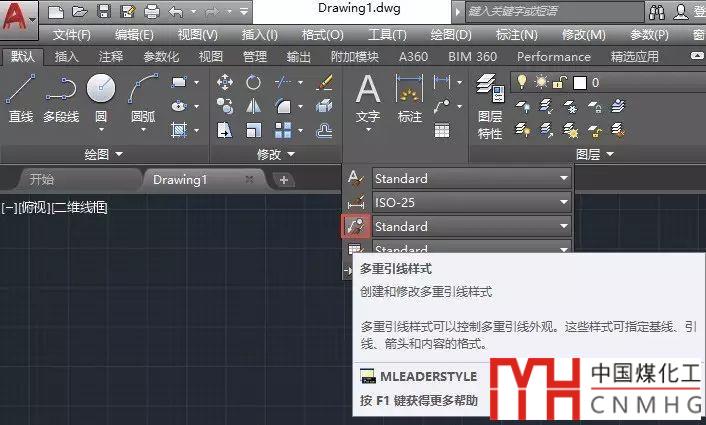Switch to the A360 ribbon tab

(413, 57)
